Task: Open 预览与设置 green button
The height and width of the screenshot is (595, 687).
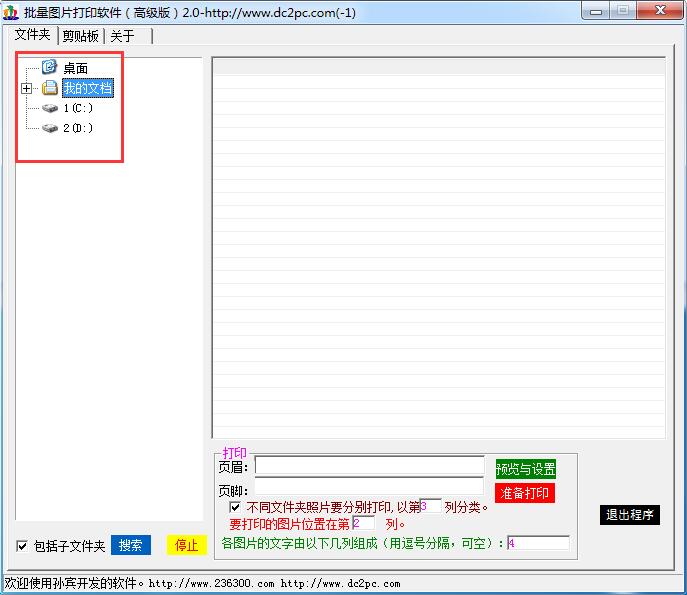Action: pos(526,469)
